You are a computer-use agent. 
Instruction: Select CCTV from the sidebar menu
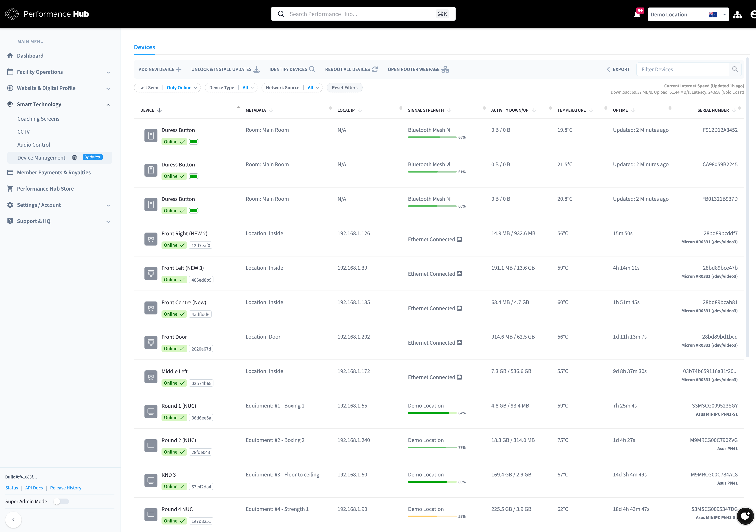[x=23, y=132]
